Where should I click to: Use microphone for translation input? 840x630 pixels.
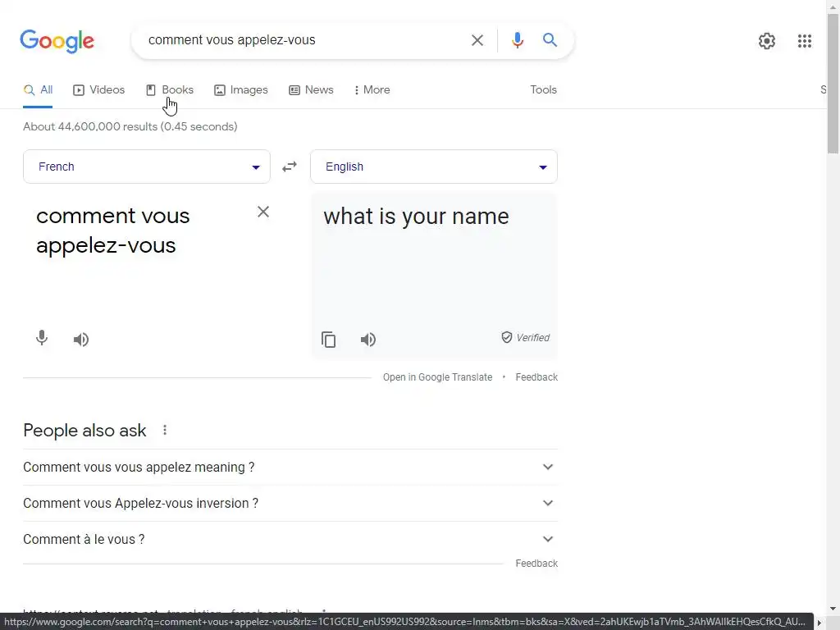click(x=42, y=338)
